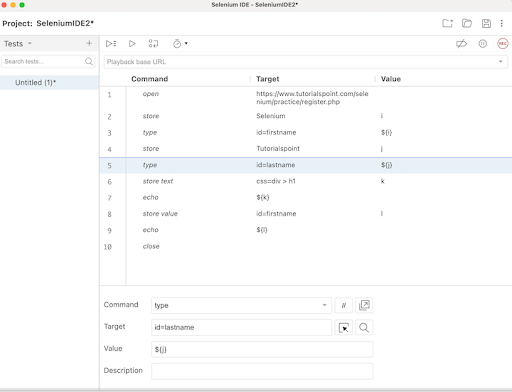The image size is (512, 392).
Task: Select the close command in row 10
Action: click(x=151, y=246)
